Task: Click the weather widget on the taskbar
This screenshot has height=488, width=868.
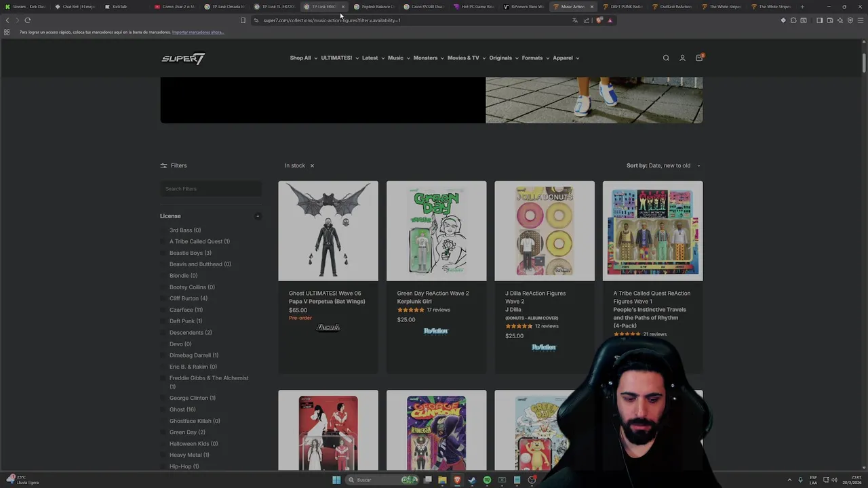Action: 24,480
